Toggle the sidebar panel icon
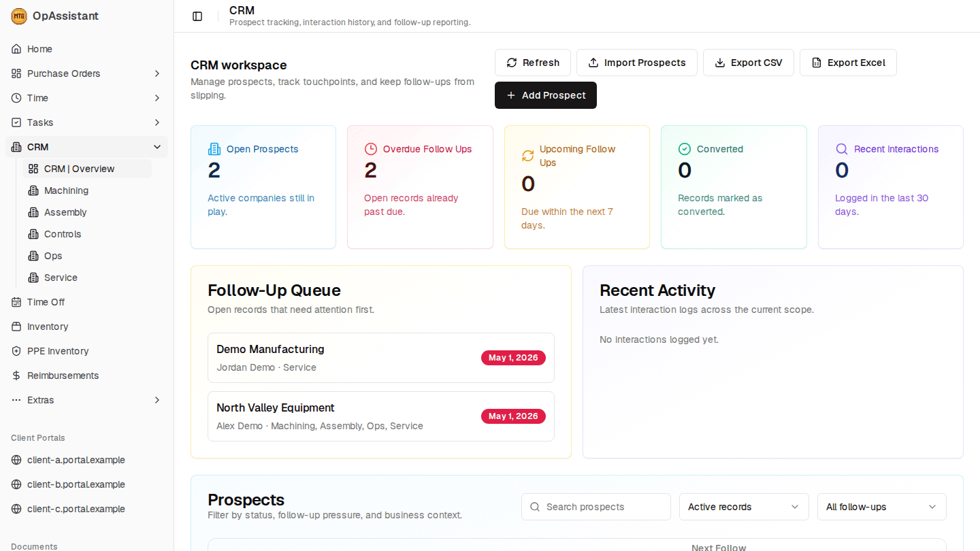Image resolution: width=980 pixels, height=551 pixels. [x=197, y=16]
